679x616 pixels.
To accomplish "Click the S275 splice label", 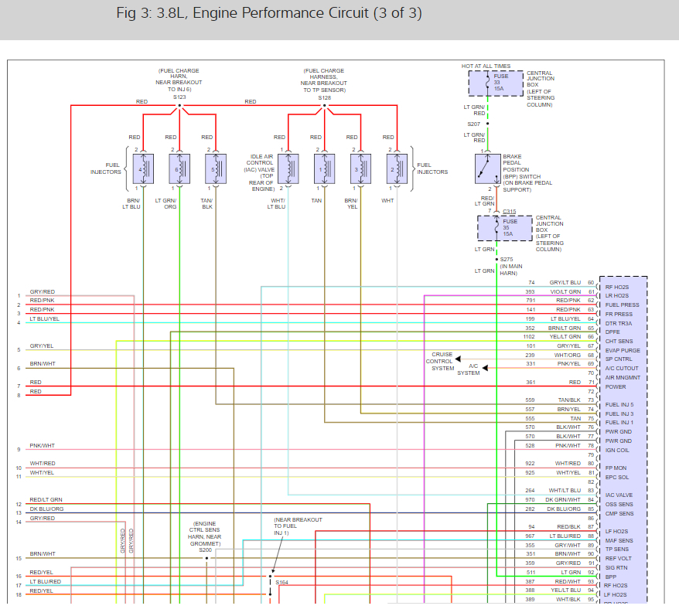I will point(507,259).
